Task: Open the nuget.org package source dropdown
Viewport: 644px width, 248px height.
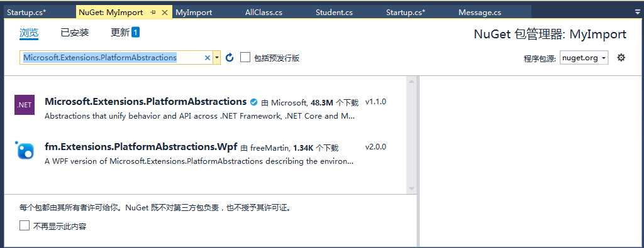Action: [x=584, y=58]
